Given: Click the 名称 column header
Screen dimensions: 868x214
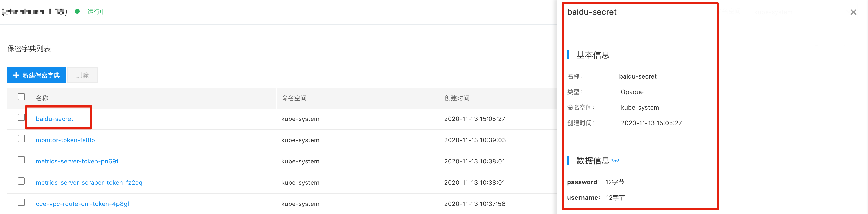Looking at the screenshot, I should pyautogui.click(x=42, y=98).
